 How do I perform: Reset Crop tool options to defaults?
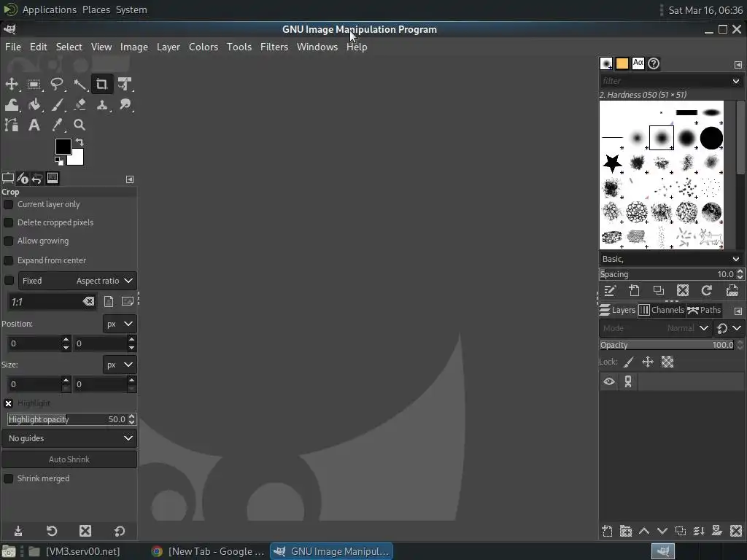click(120, 531)
